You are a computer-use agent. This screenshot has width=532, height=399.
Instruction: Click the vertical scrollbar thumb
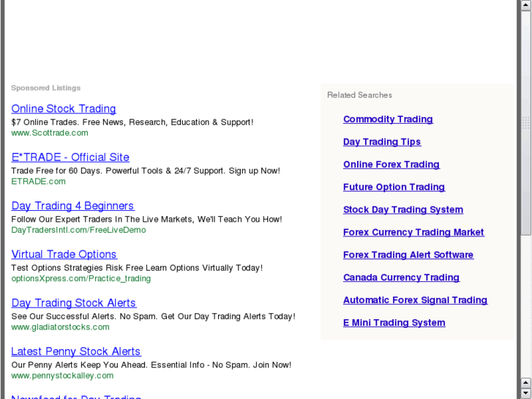[x=526, y=122]
